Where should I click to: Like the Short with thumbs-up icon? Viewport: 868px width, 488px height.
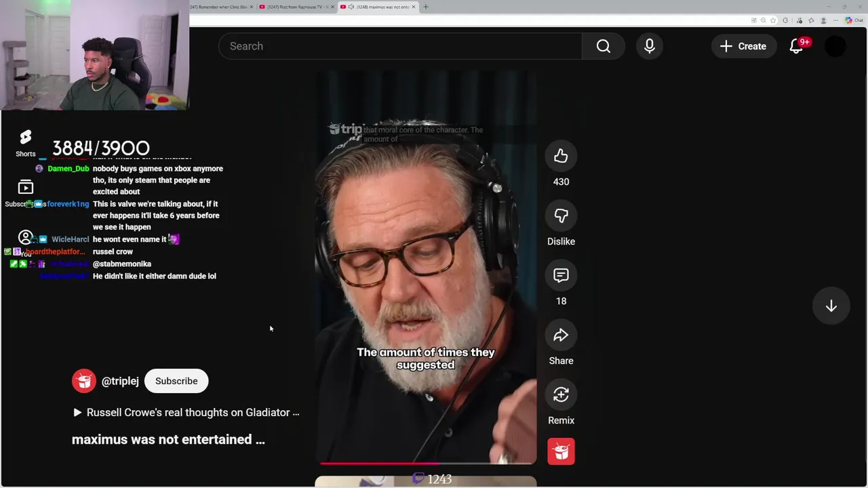pyautogui.click(x=561, y=156)
